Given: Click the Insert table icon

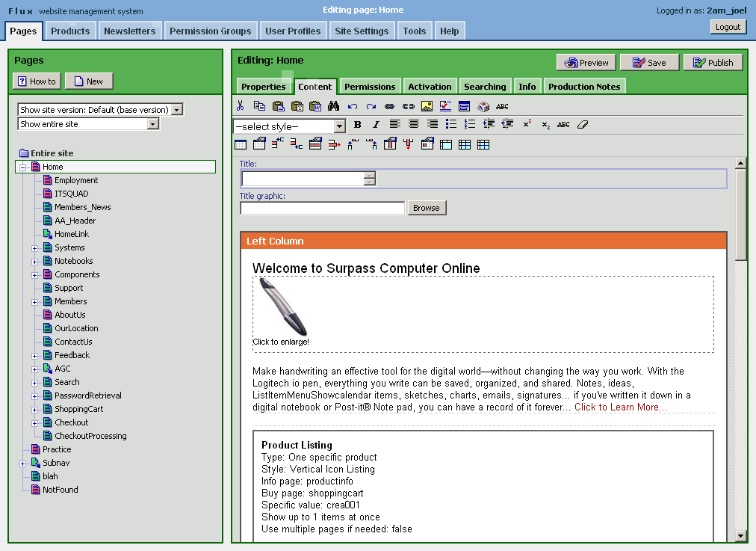Looking at the screenshot, I should pyautogui.click(x=241, y=144).
